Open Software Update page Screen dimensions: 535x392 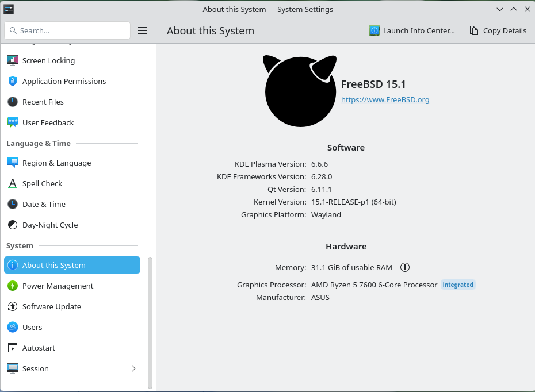coord(72,306)
